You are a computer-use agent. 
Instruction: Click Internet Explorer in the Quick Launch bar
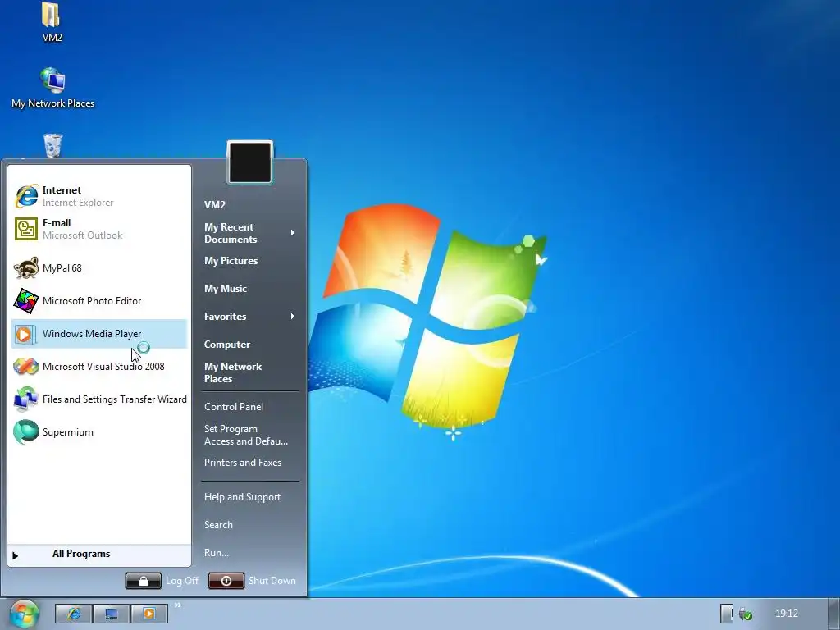point(74,614)
